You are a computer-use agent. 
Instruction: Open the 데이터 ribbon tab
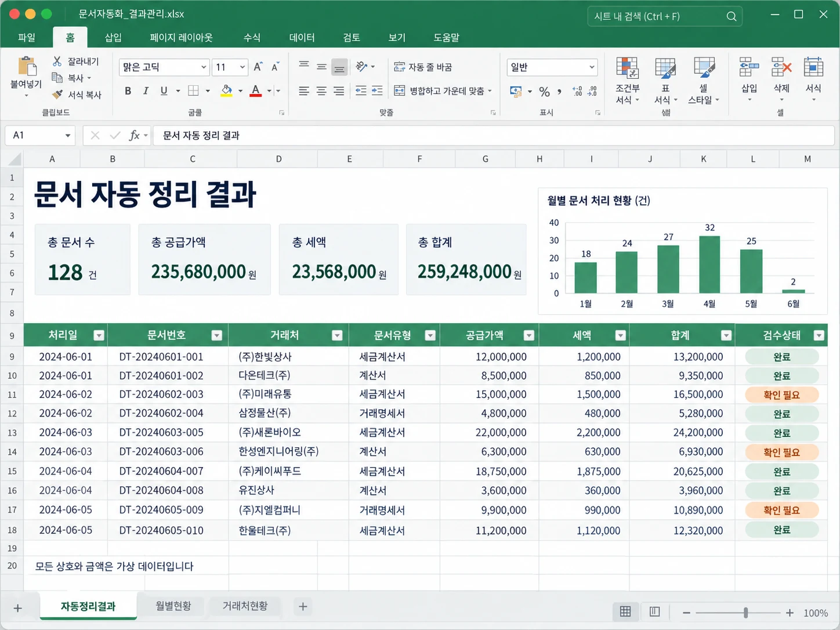[302, 37]
